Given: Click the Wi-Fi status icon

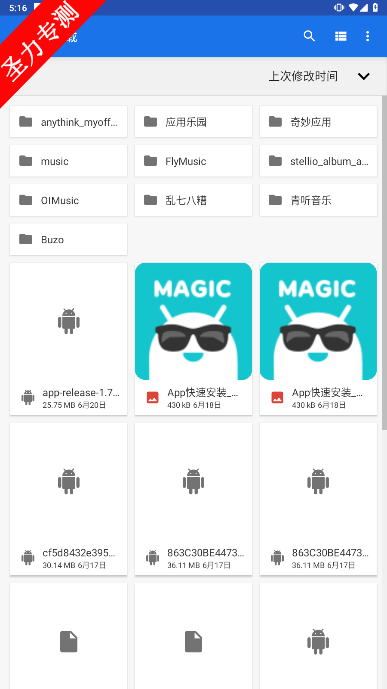Looking at the screenshot, I should point(354,7).
